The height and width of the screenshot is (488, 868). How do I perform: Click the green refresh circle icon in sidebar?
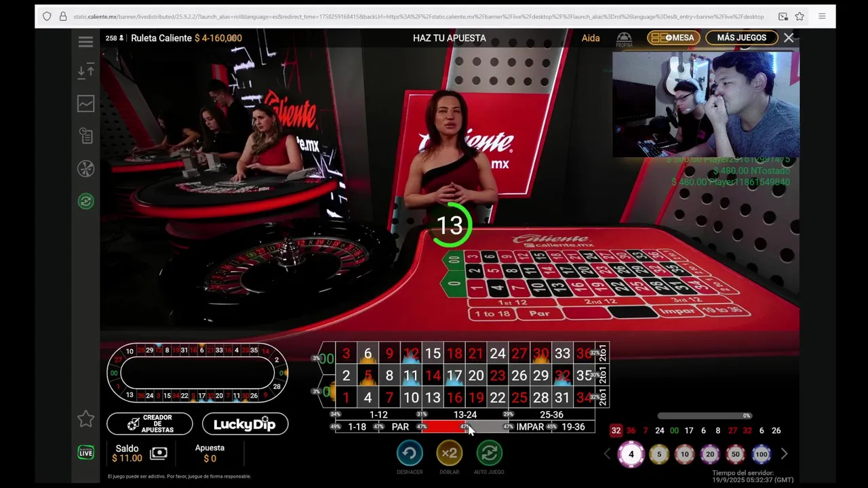coord(85,201)
